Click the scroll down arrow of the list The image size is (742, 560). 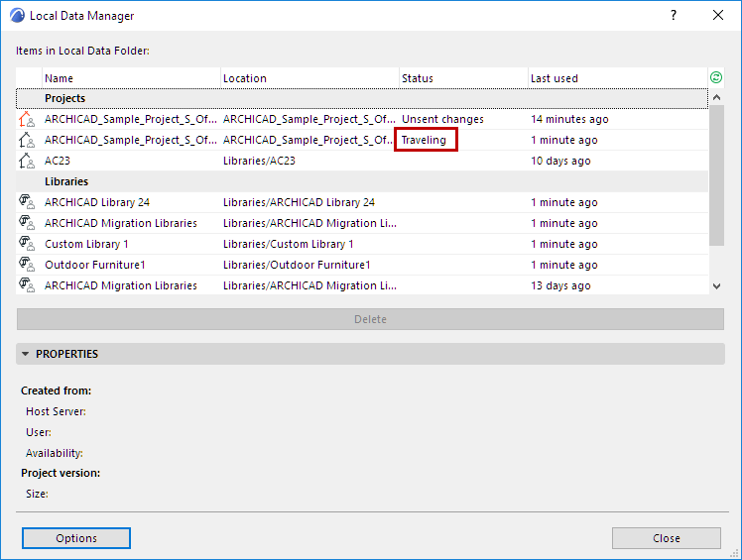(x=716, y=286)
